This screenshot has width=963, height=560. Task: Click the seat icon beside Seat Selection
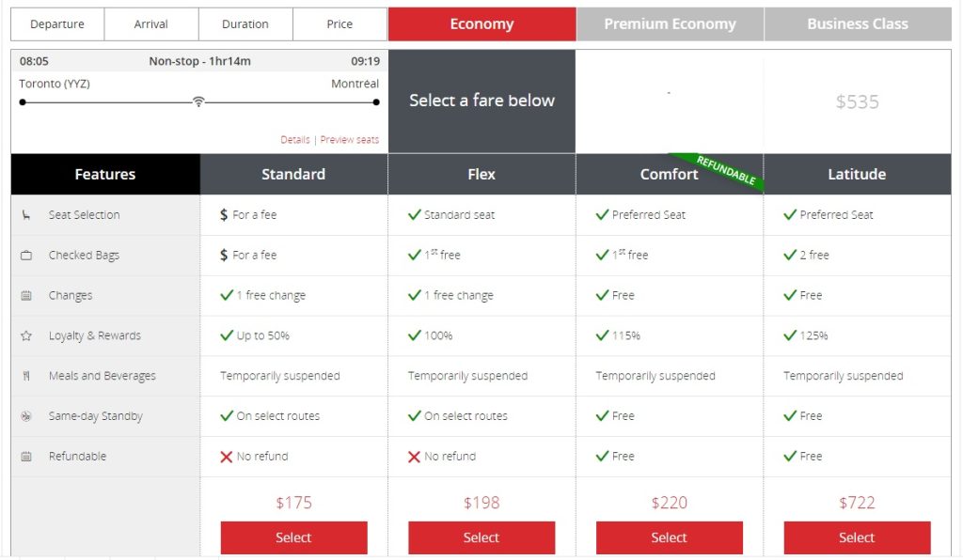tap(26, 215)
